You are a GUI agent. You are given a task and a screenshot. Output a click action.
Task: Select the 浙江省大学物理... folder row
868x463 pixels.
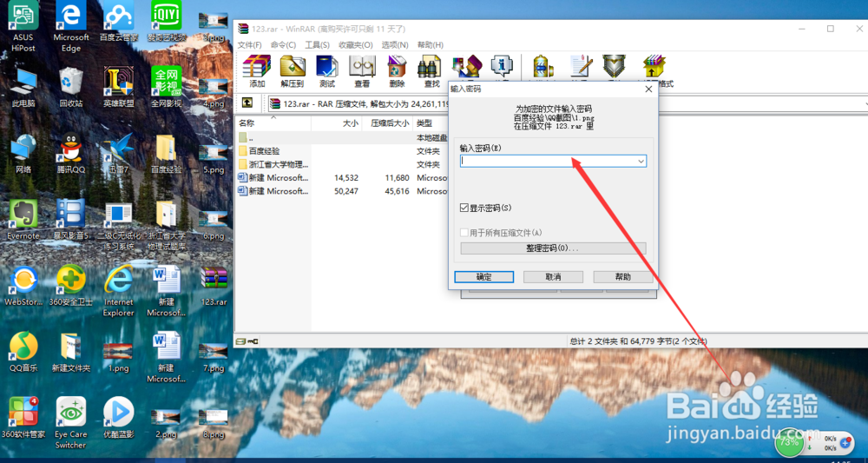(274, 164)
